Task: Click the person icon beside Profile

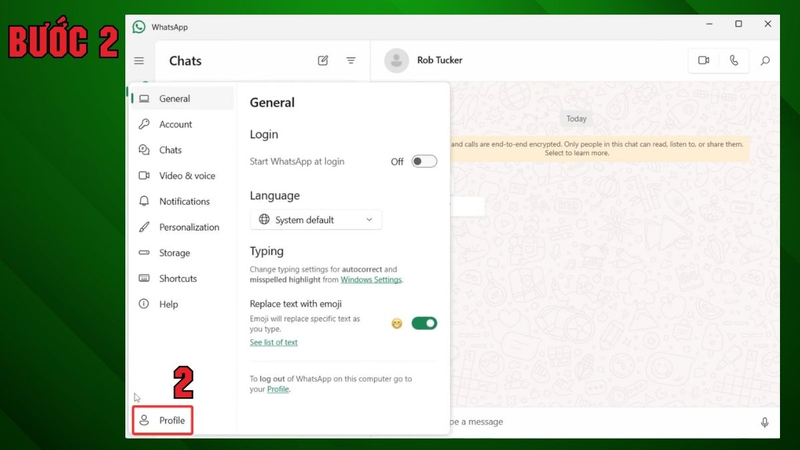Action: click(x=144, y=420)
